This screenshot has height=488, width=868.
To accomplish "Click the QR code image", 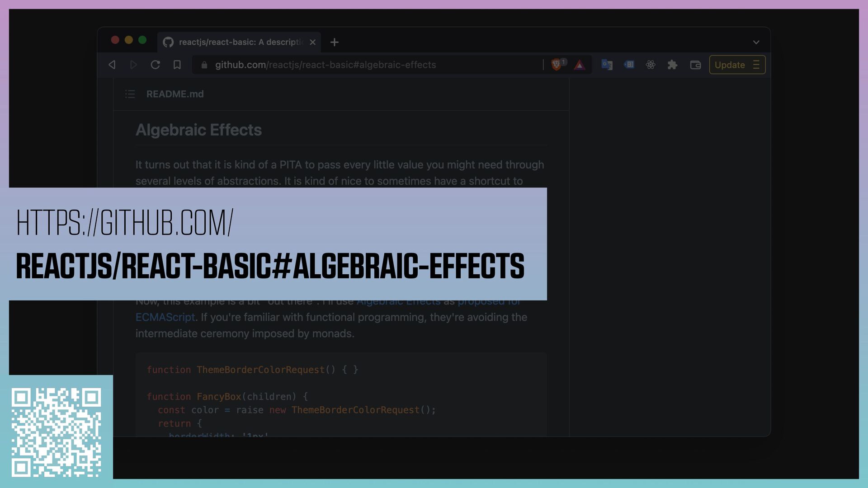I will pos(56,432).
